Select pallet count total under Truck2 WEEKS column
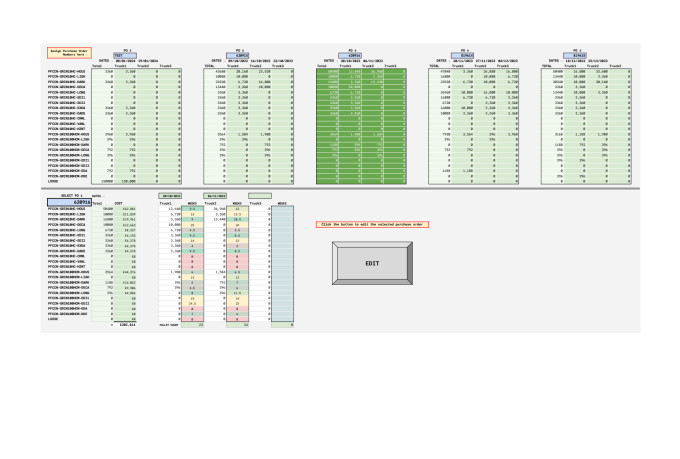Image resolution: width=680 pixels, height=459 pixels. (x=238, y=325)
